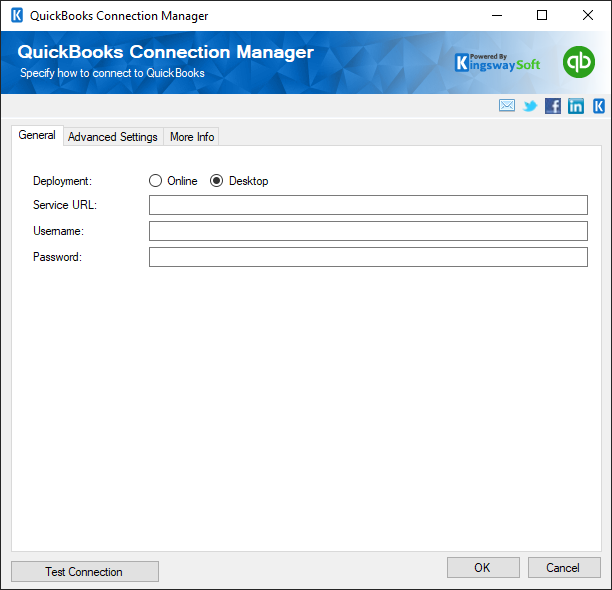Click the title bar K application icon

pyautogui.click(x=17, y=16)
